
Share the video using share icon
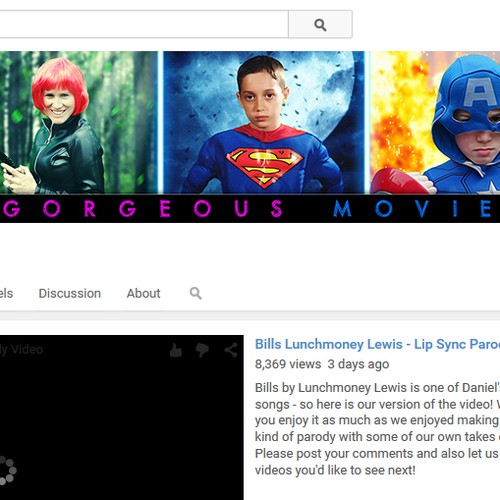point(231,350)
